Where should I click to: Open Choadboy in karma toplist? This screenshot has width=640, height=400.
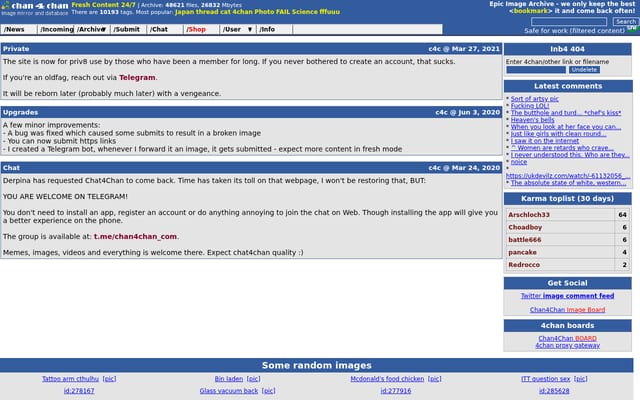coord(525,227)
